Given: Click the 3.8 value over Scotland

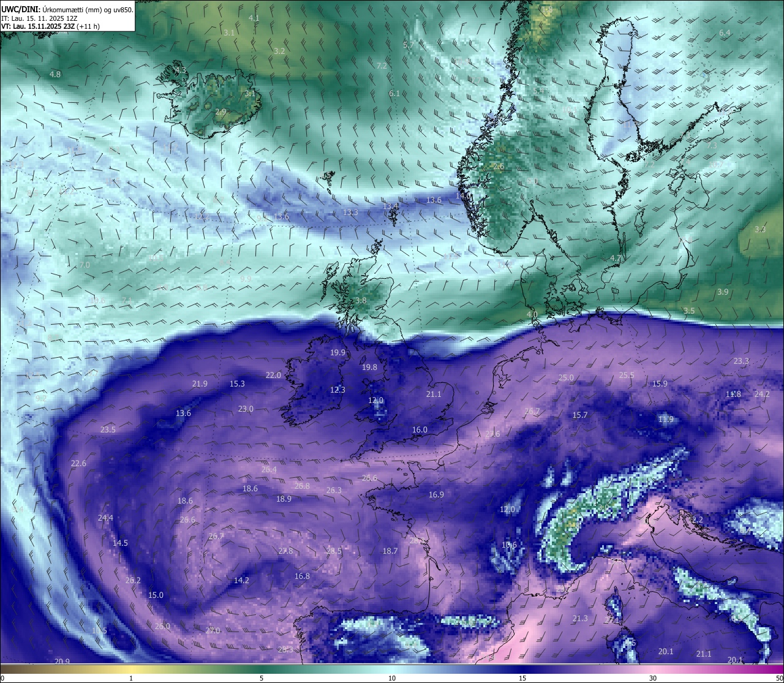Looking at the screenshot, I should [361, 301].
